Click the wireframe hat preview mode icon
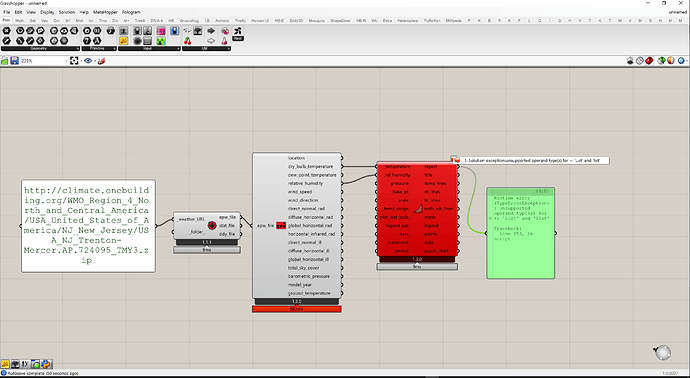The height and width of the screenshot is (378, 690). (x=630, y=61)
